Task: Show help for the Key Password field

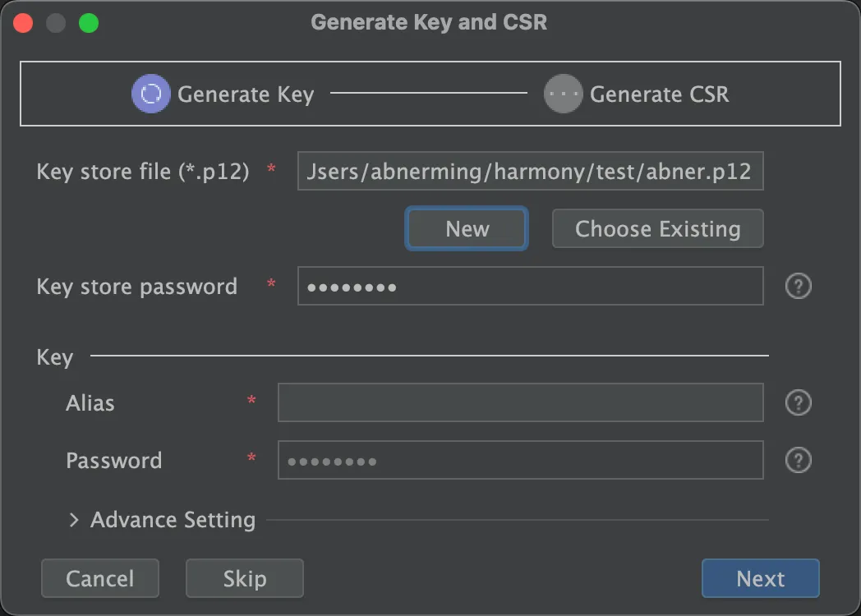Action: pos(799,460)
